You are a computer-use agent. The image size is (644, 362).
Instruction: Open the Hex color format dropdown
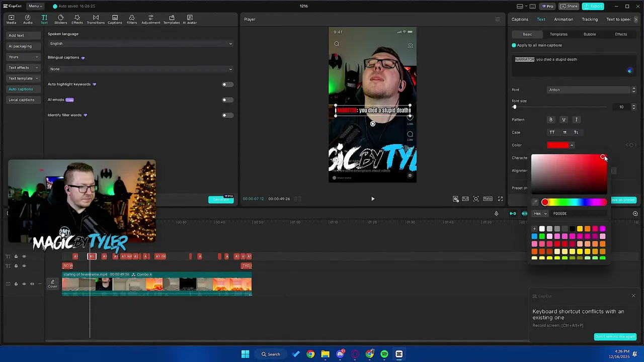pyautogui.click(x=540, y=214)
